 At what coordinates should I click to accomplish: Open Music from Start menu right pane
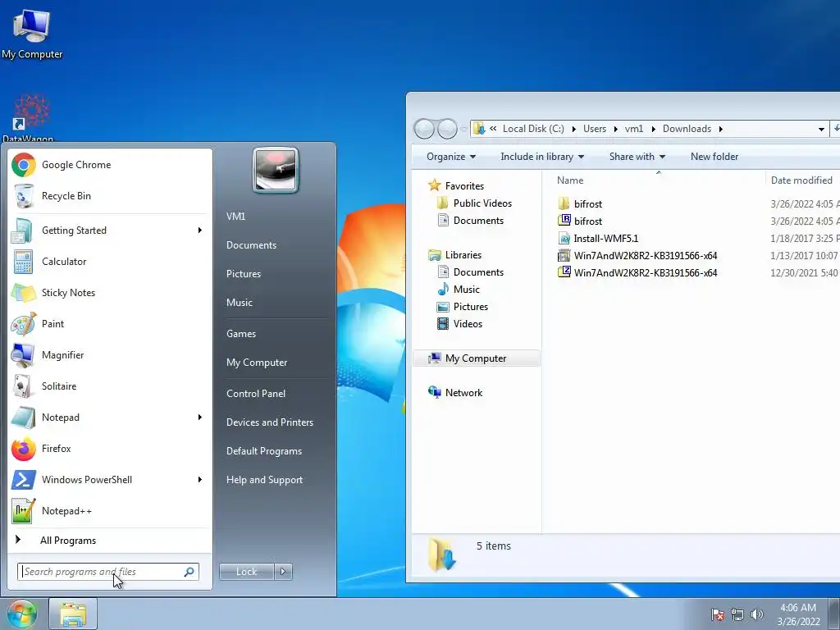pos(240,303)
